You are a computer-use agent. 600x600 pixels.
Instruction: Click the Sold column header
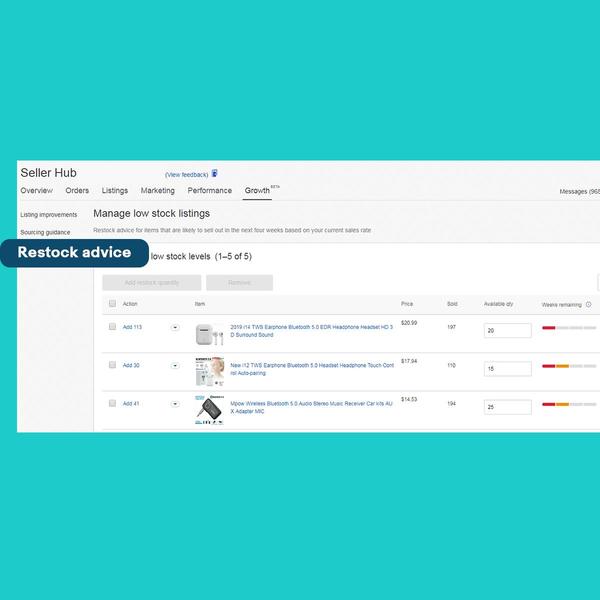coord(452,304)
